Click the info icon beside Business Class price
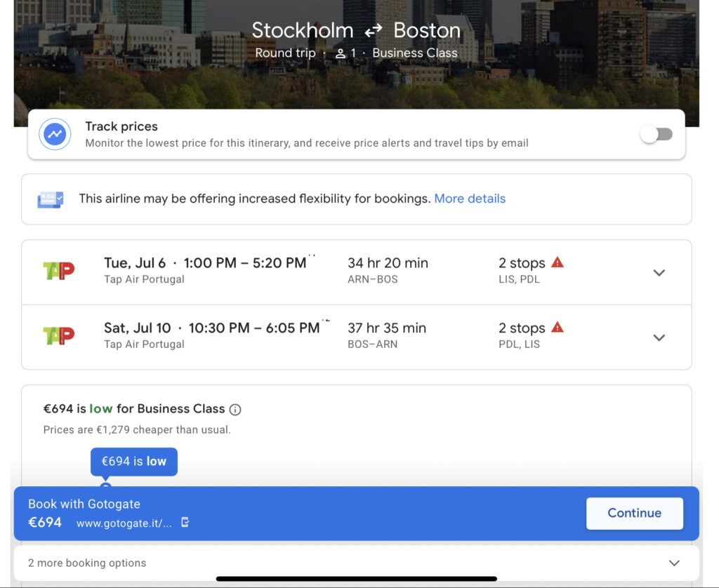 coord(235,410)
